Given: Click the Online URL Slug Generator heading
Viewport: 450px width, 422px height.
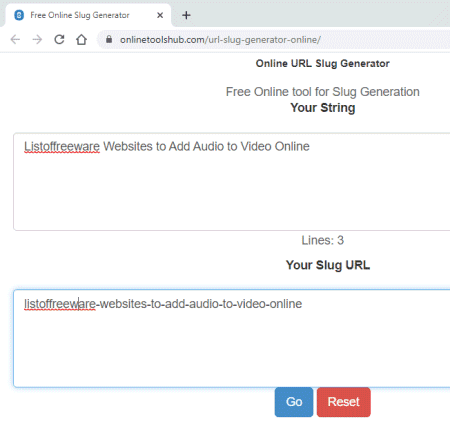Looking at the screenshot, I should (323, 63).
